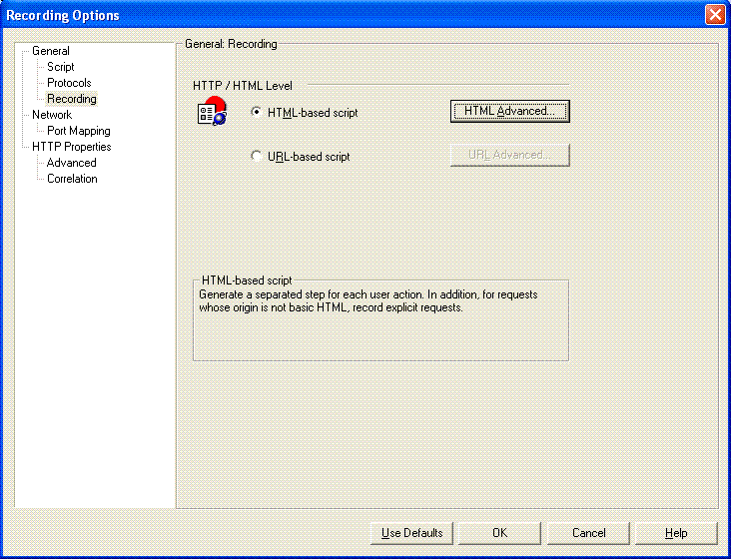Screen dimensions: 731x560
Task: Open the Port Mapping settings
Action: pyautogui.click(x=79, y=131)
